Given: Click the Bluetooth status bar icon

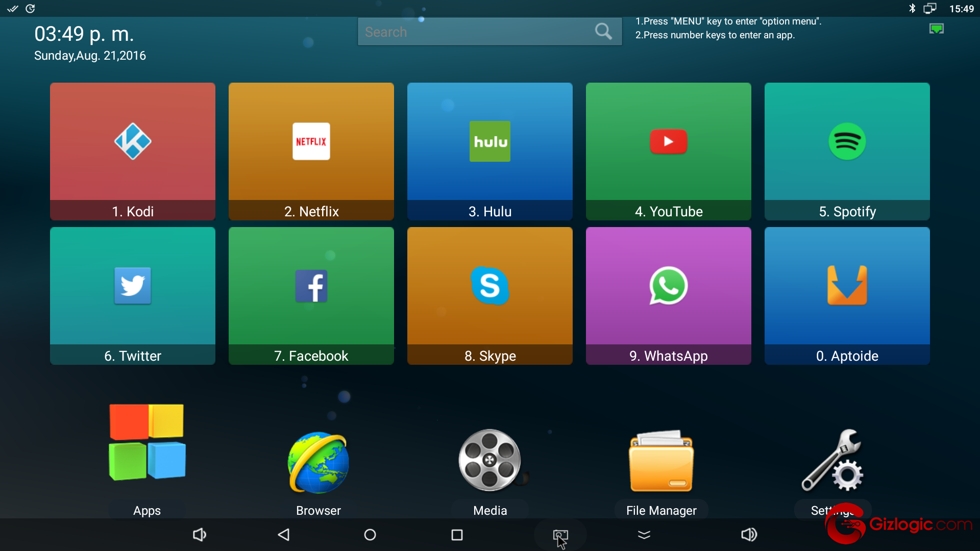Looking at the screenshot, I should click(x=912, y=9).
